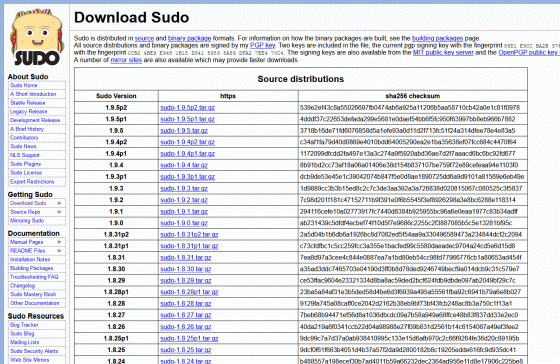Image resolution: width=560 pixels, height=364 pixels.
Task: Open Sudo Security Alerts page
Action: [34, 351]
